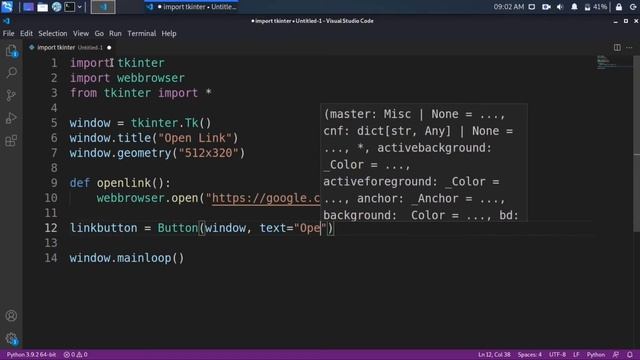Click the "512x320" string on line 7

tap(209, 153)
